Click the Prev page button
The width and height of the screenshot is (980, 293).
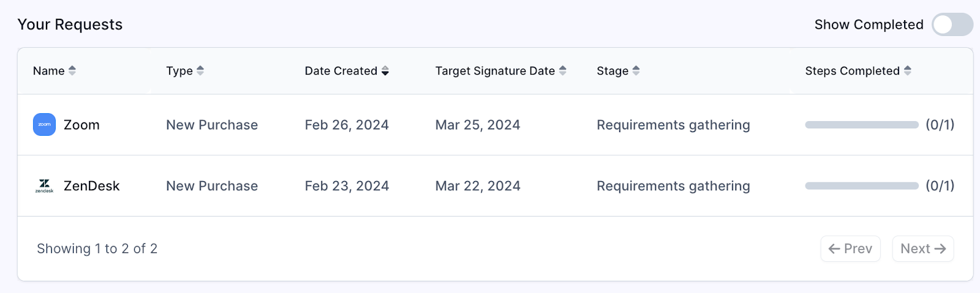point(850,248)
